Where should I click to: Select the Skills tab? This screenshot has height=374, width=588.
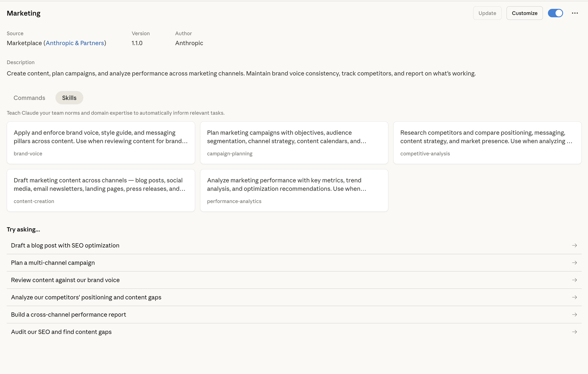[69, 98]
